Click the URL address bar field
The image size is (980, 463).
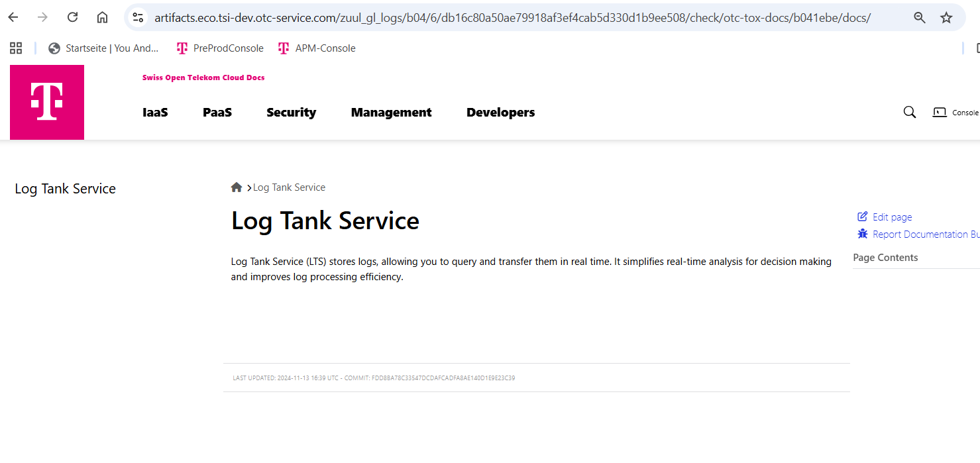coord(510,18)
